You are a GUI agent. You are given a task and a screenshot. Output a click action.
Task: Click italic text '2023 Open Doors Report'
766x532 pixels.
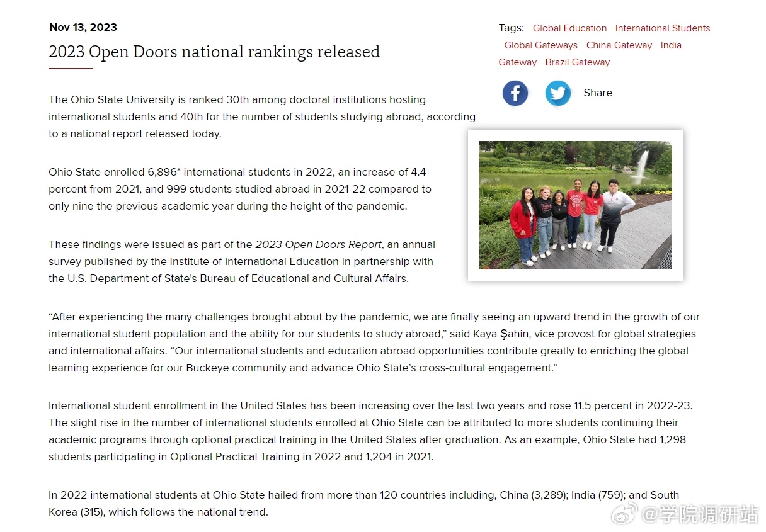click(x=318, y=244)
